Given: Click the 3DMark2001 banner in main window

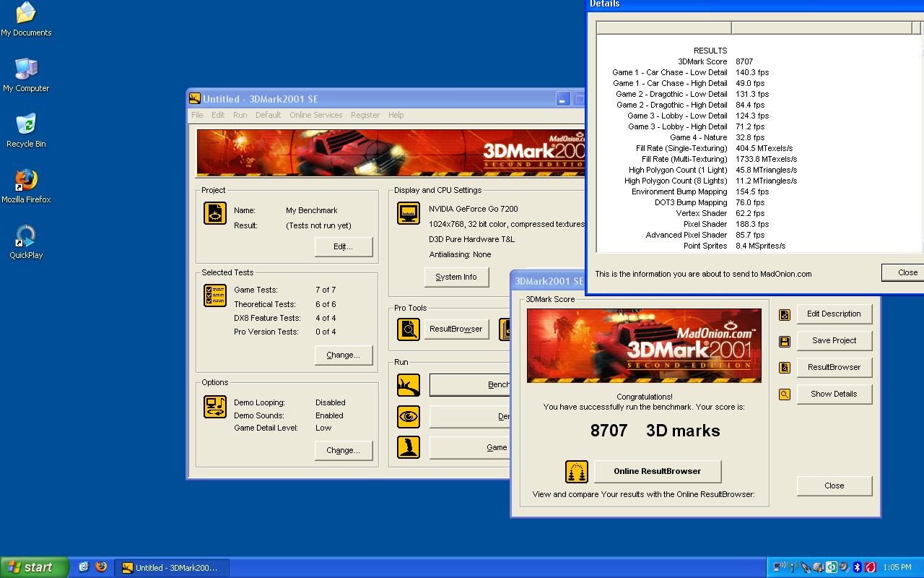Looking at the screenshot, I should coord(391,152).
